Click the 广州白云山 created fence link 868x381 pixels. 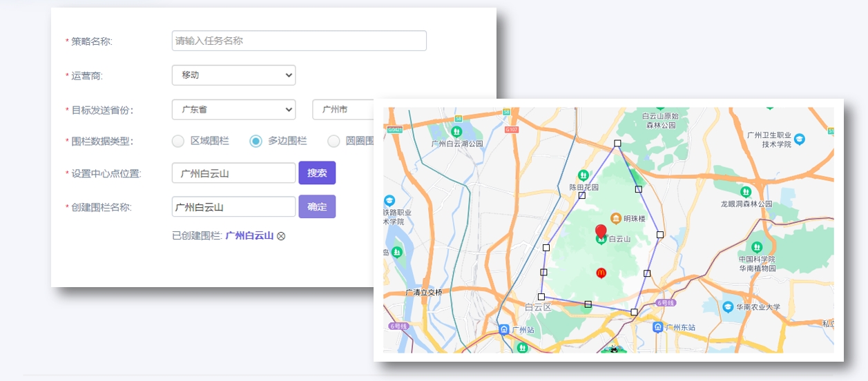coord(249,236)
